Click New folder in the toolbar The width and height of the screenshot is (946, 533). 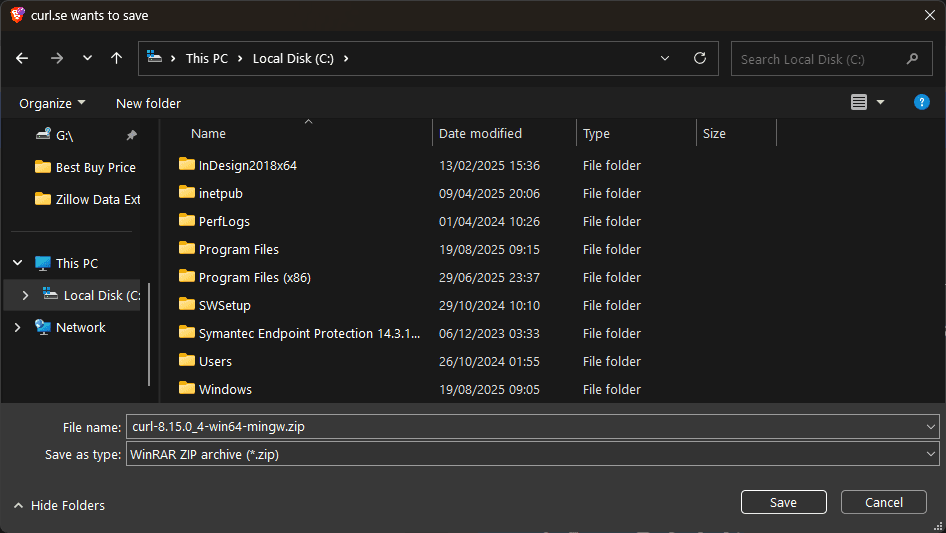coord(148,103)
